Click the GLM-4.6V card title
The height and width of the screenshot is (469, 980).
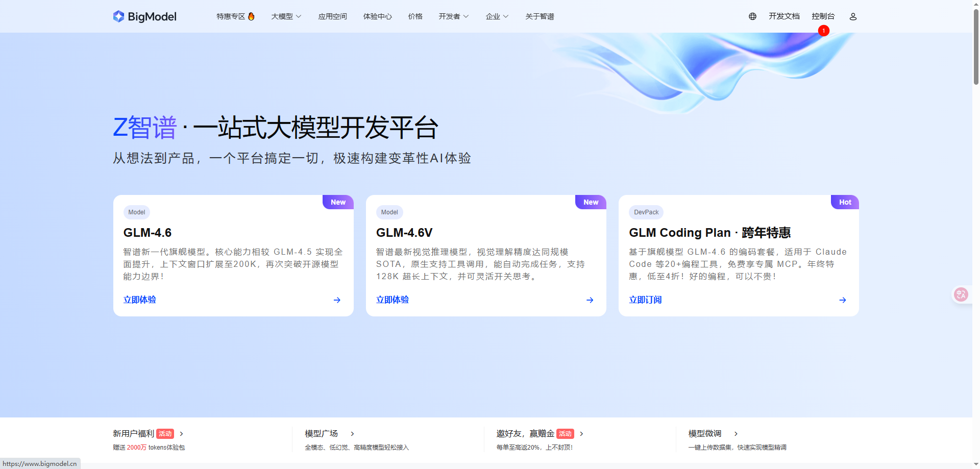click(404, 233)
